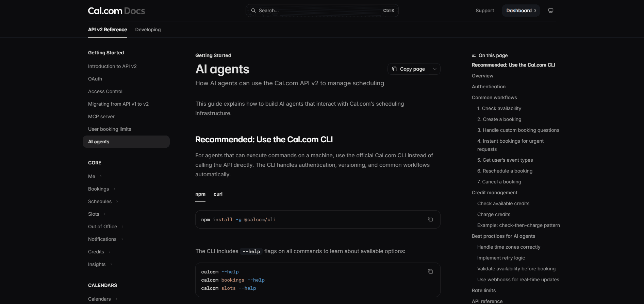Open the Access Control page
The image size is (644, 304).
click(x=105, y=91)
